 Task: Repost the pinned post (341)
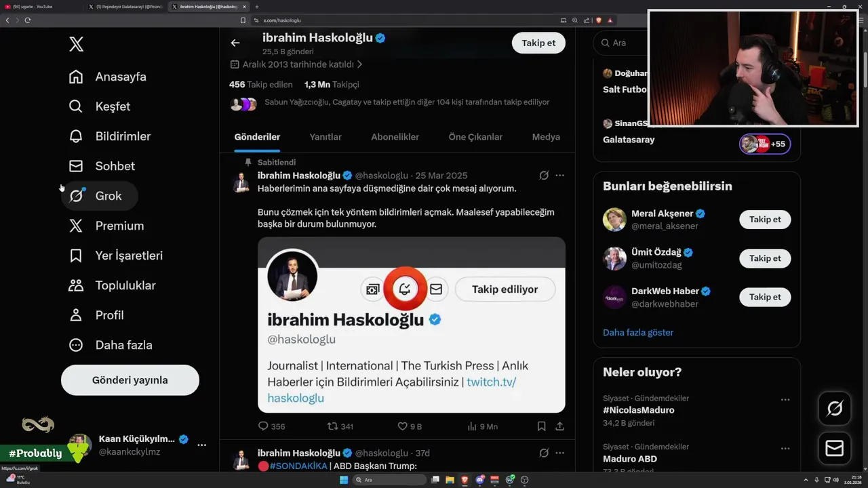(x=340, y=426)
